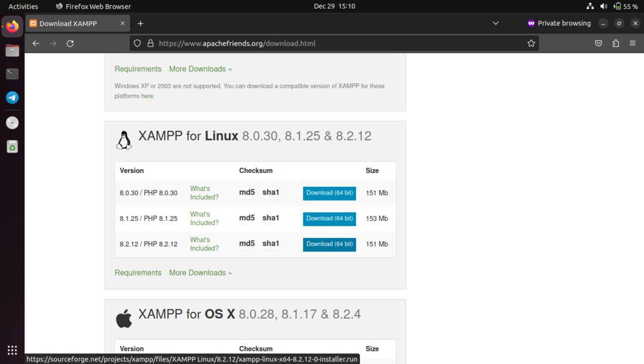
Task: Show md5 checksum for 8.0.30
Action: point(247,192)
